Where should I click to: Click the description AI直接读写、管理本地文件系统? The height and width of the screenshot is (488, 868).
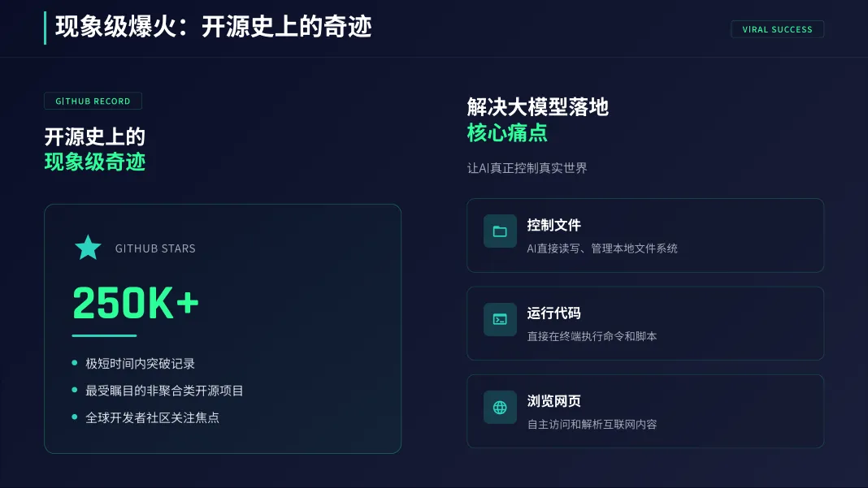click(602, 248)
